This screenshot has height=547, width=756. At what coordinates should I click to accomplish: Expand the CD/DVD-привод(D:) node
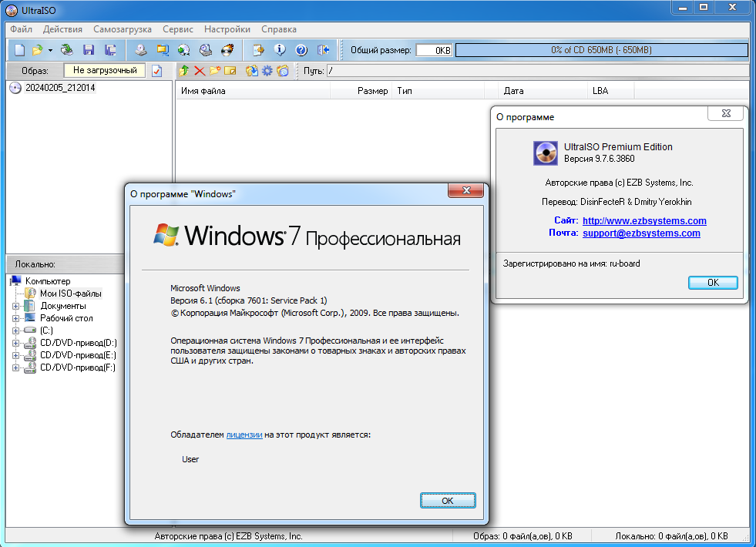pyautogui.click(x=15, y=343)
